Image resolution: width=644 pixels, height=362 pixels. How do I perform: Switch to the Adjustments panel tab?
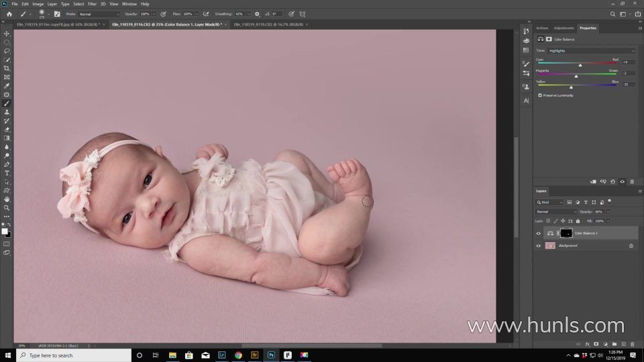coord(563,28)
